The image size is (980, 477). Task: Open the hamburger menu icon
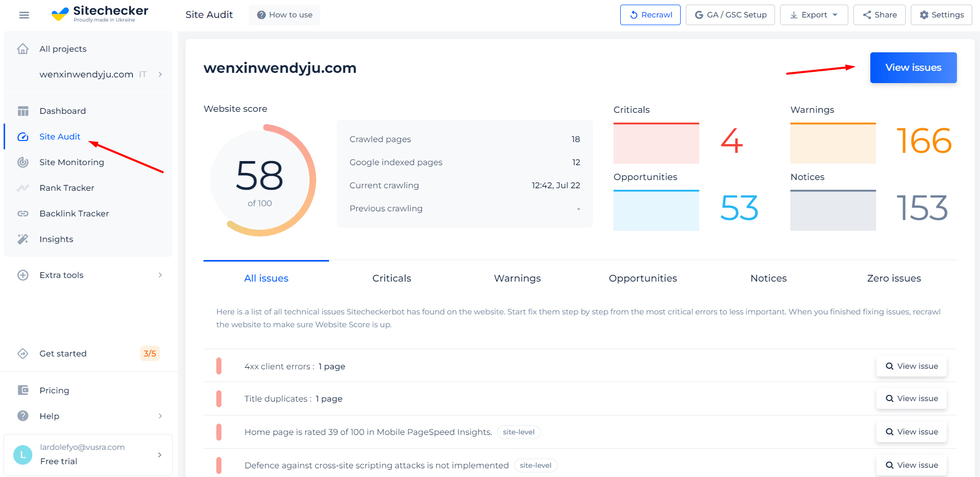(24, 15)
